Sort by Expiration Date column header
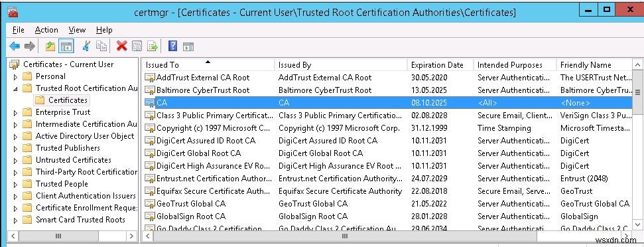644x247 pixels. point(440,65)
